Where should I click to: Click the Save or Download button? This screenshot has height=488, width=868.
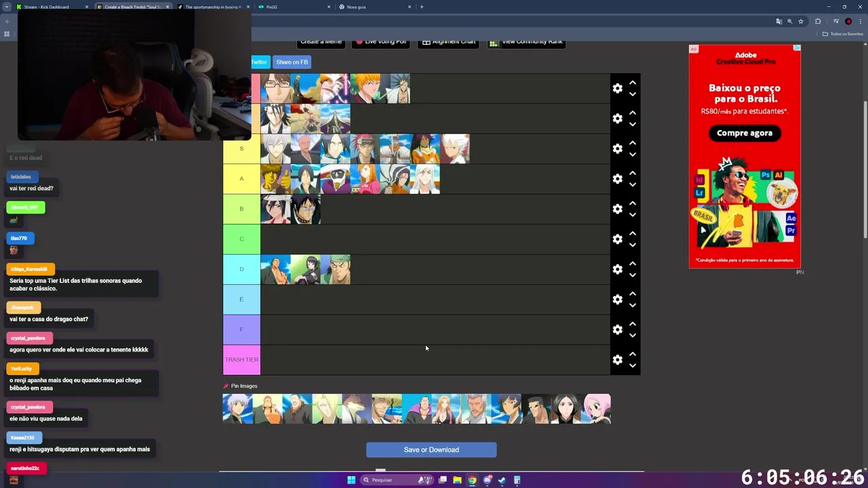(431, 449)
